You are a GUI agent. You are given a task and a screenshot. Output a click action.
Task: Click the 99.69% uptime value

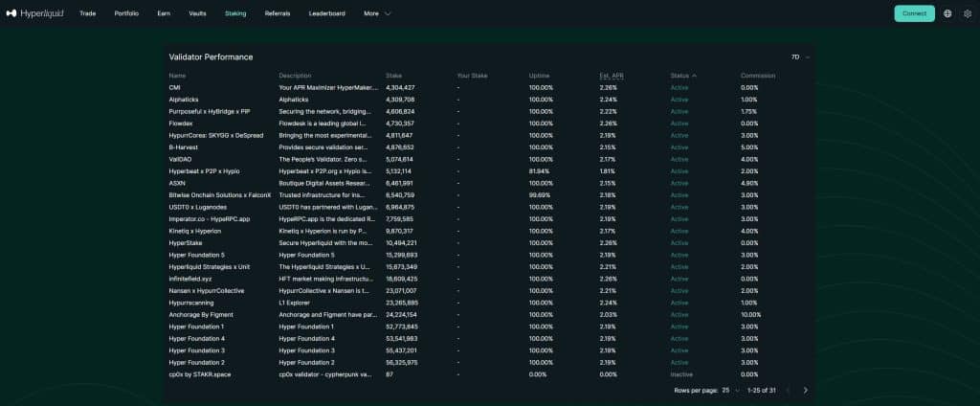tap(540, 195)
